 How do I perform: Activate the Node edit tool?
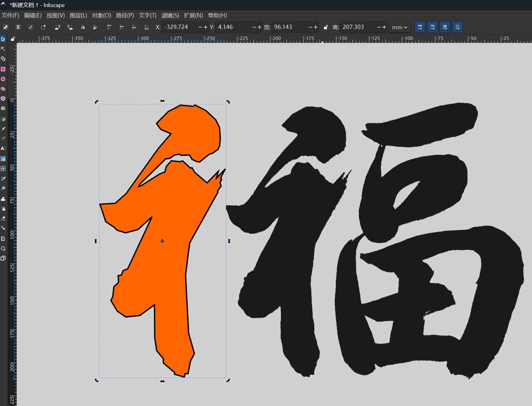click(x=3, y=49)
